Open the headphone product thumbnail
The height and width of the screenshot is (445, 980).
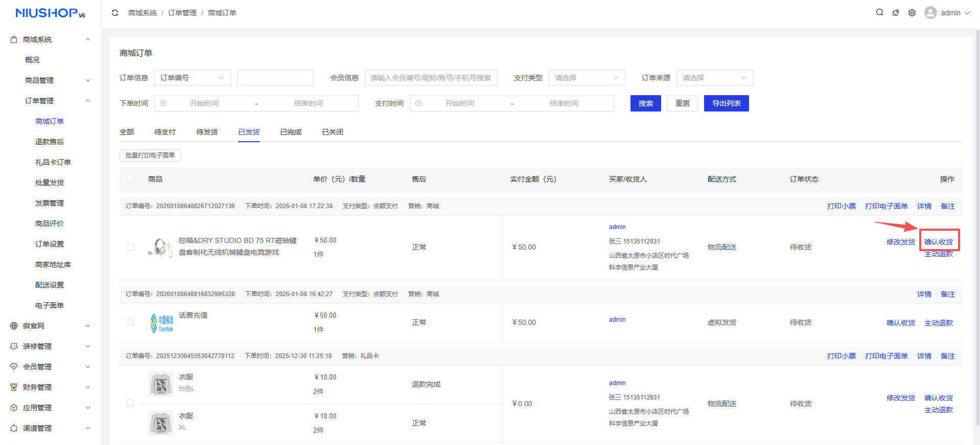click(x=160, y=247)
